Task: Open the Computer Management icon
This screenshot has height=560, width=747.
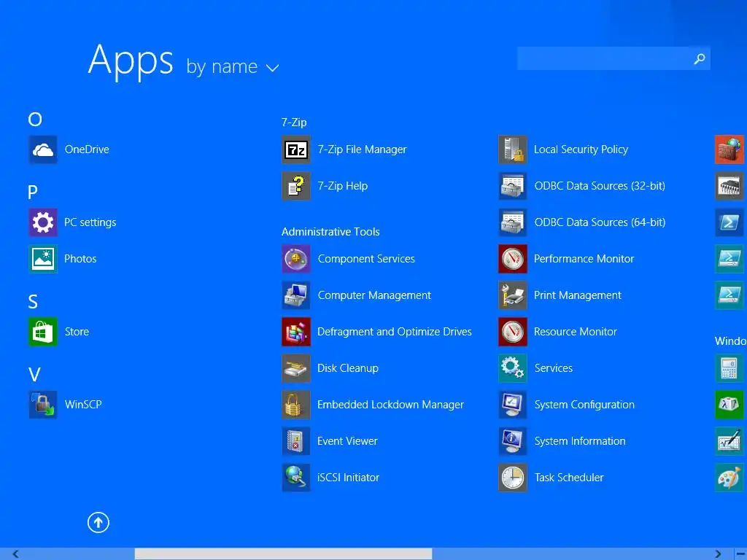Action: point(296,295)
